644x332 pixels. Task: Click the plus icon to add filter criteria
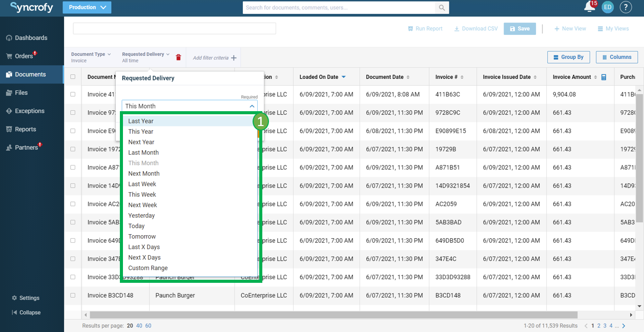(234, 58)
